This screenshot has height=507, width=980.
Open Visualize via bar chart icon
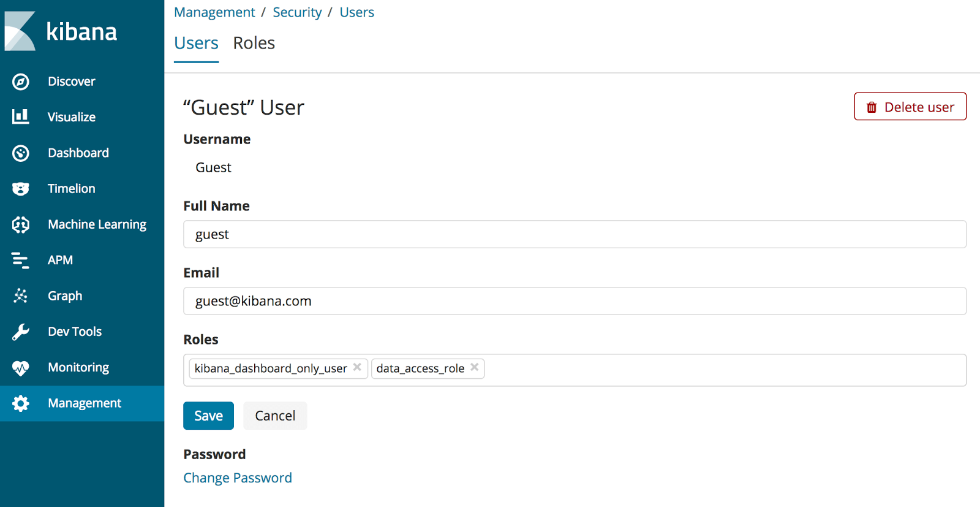tap(21, 116)
